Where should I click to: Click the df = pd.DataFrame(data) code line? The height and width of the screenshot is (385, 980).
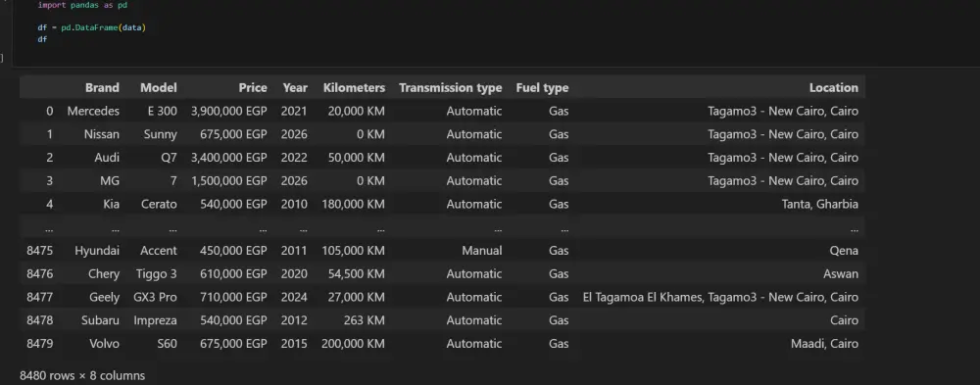pos(91,28)
